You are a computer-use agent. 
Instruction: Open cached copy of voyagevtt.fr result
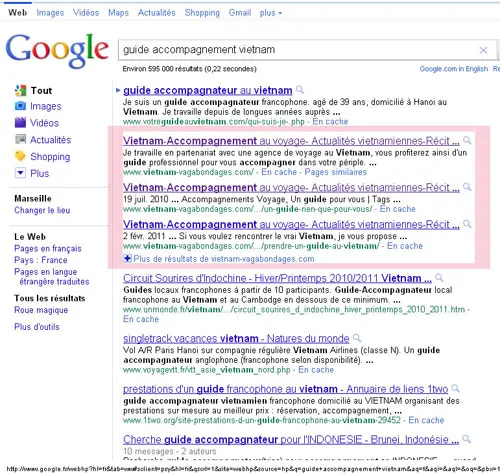click(316, 370)
